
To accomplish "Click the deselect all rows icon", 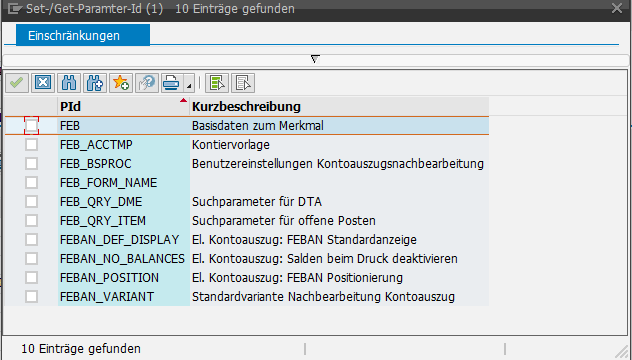I will pos(243,83).
